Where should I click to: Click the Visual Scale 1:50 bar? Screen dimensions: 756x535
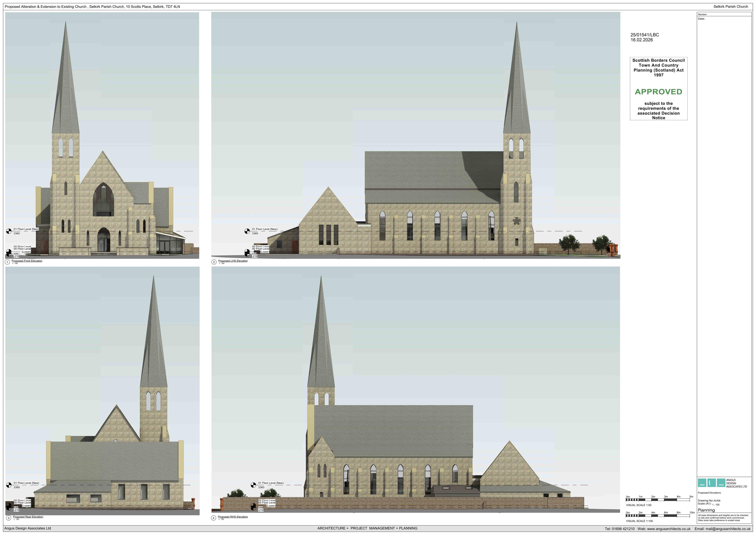658,500
